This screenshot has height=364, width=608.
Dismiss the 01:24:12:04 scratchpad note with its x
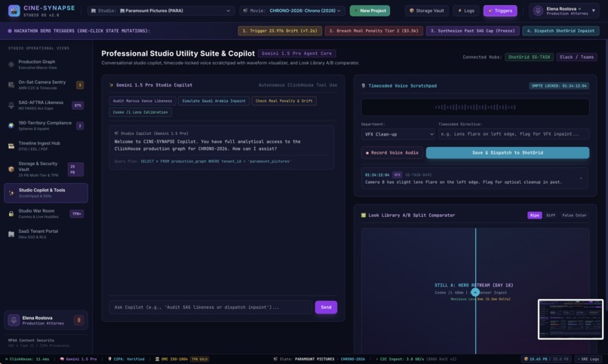[581, 179]
